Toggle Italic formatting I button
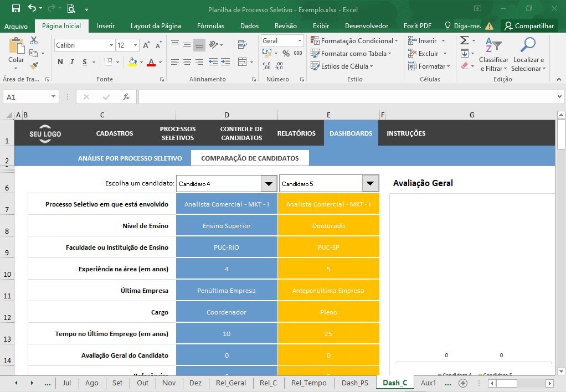This screenshot has height=392, width=566. (72, 62)
